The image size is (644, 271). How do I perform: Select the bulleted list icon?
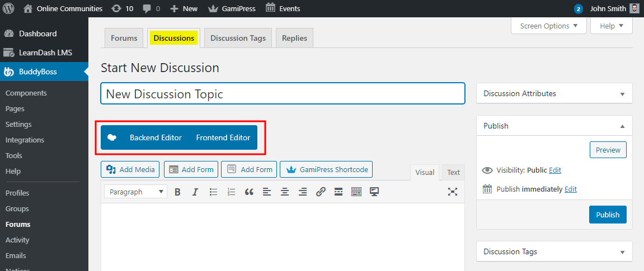[213, 192]
